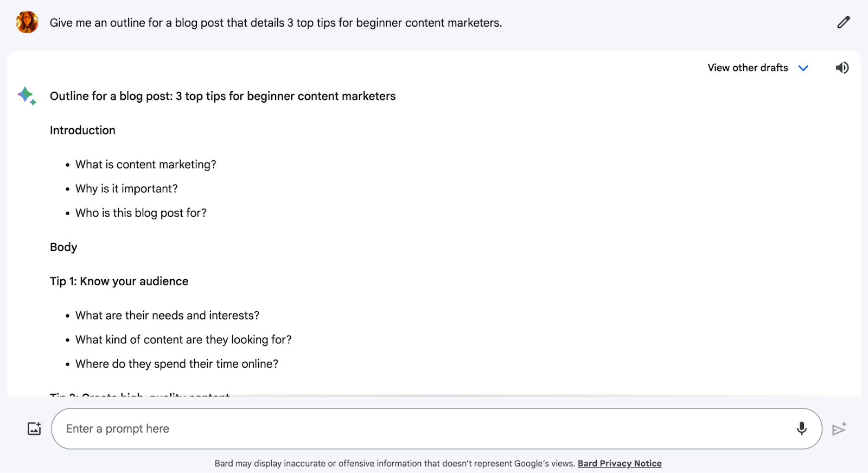This screenshot has height=473, width=868.
Task: Select the blog post outline title
Action: point(222,96)
